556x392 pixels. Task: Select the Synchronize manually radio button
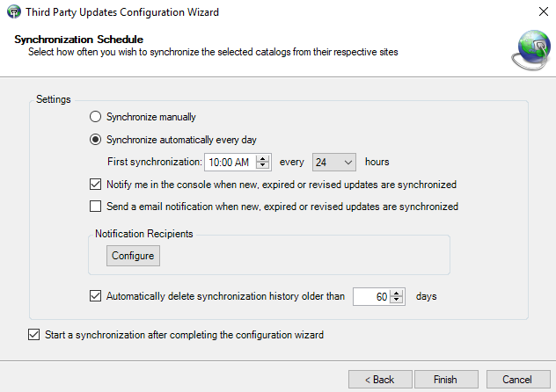pyautogui.click(x=96, y=117)
